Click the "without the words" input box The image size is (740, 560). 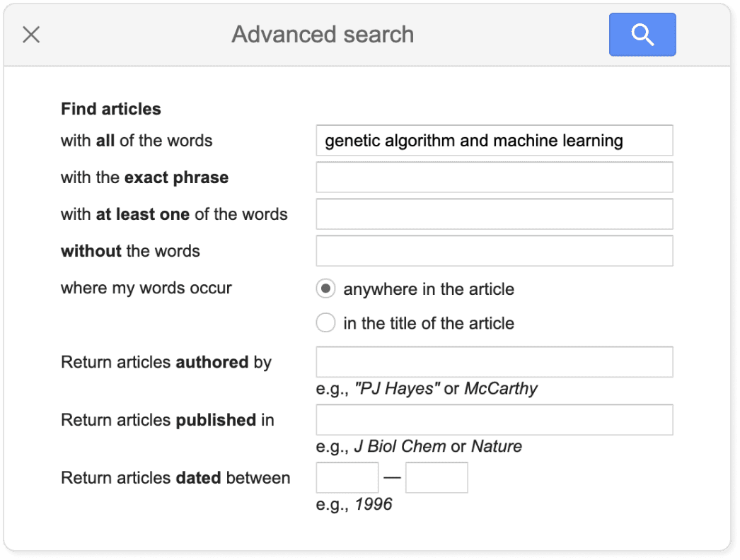click(494, 250)
